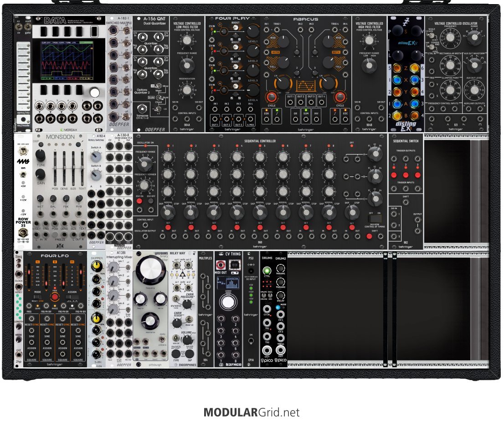Click the CV Thing red MIDI OUT jack
The width and height of the screenshot is (504, 422).
221,265
